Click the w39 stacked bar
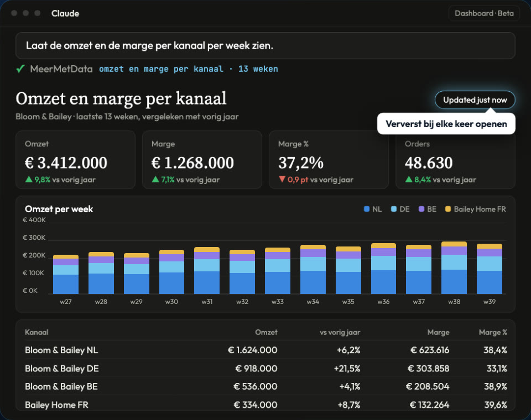 (490, 269)
